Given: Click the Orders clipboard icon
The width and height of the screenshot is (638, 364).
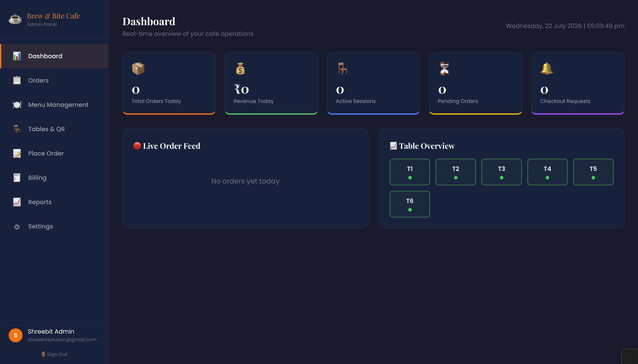Looking at the screenshot, I should point(17,80).
